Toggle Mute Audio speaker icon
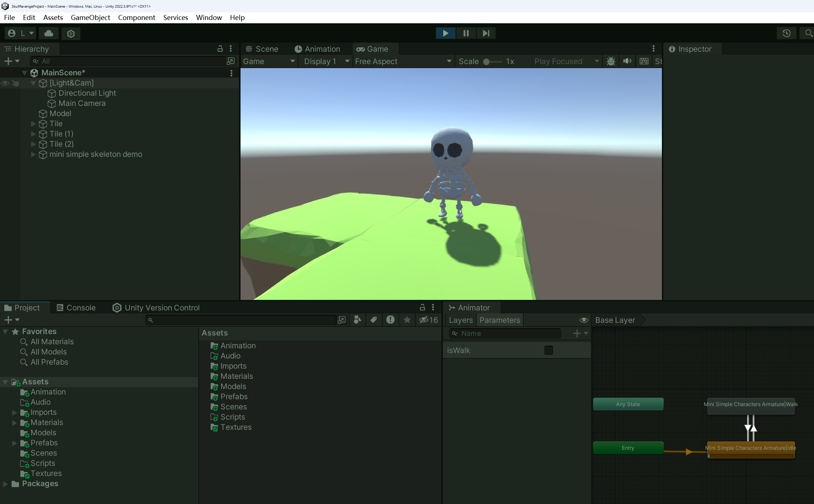 click(627, 61)
